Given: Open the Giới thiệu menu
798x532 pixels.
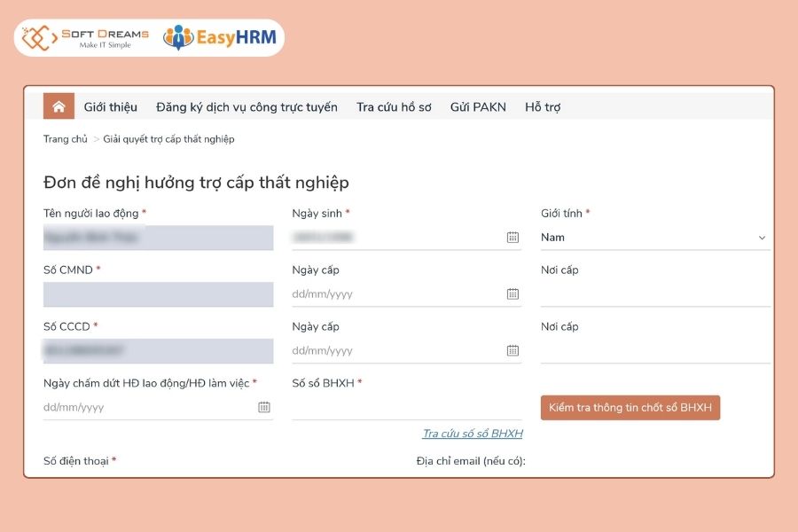Looking at the screenshot, I should pyautogui.click(x=111, y=107).
